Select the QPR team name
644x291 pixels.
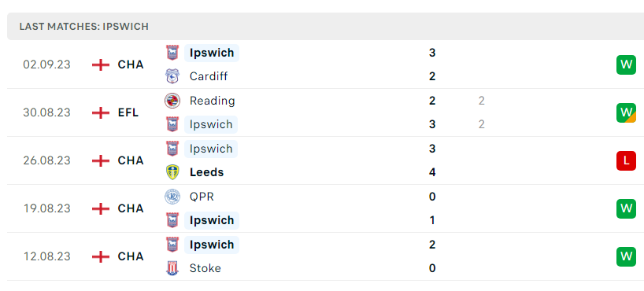(x=202, y=197)
